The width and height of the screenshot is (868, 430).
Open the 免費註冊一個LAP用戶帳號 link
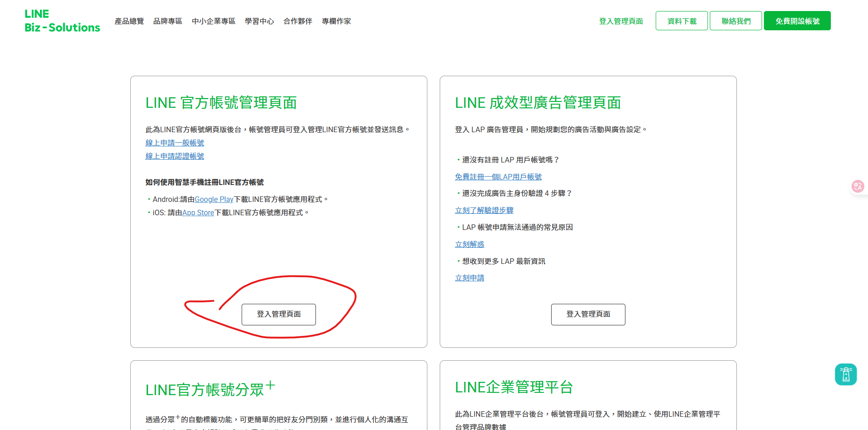[498, 177]
